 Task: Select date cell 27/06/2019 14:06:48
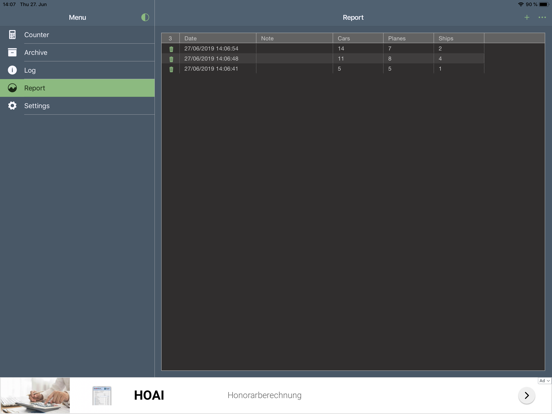point(211,59)
